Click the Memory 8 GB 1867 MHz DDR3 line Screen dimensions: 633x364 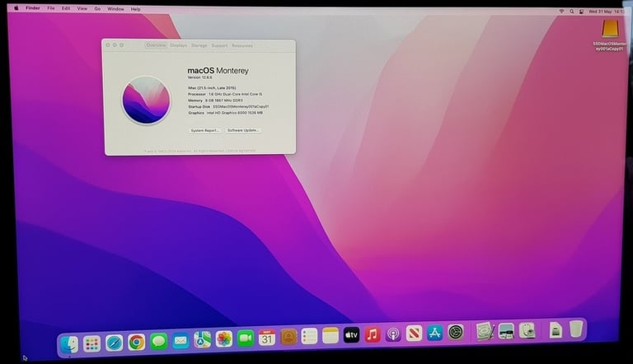pyautogui.click(x=216, y=100)
